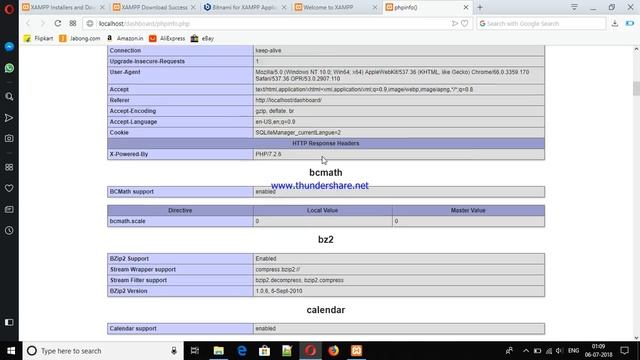This screenshot has width=640, height=360.
Task: Open Bookmarks heart icon in sidebar
Action: click(x=9, y=188)
